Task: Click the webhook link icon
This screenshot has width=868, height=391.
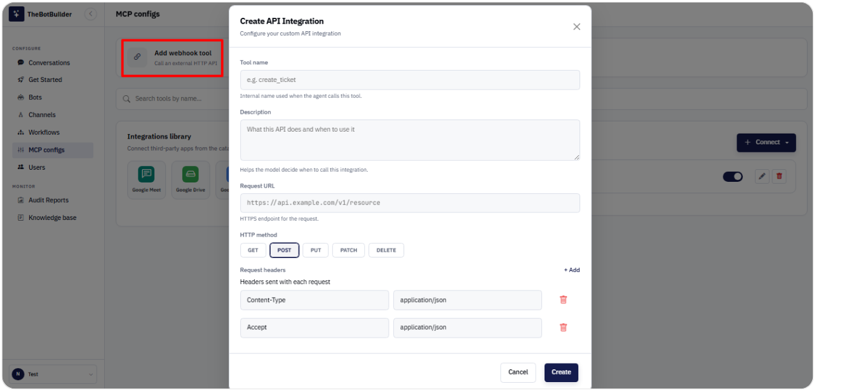Action: 137,57
